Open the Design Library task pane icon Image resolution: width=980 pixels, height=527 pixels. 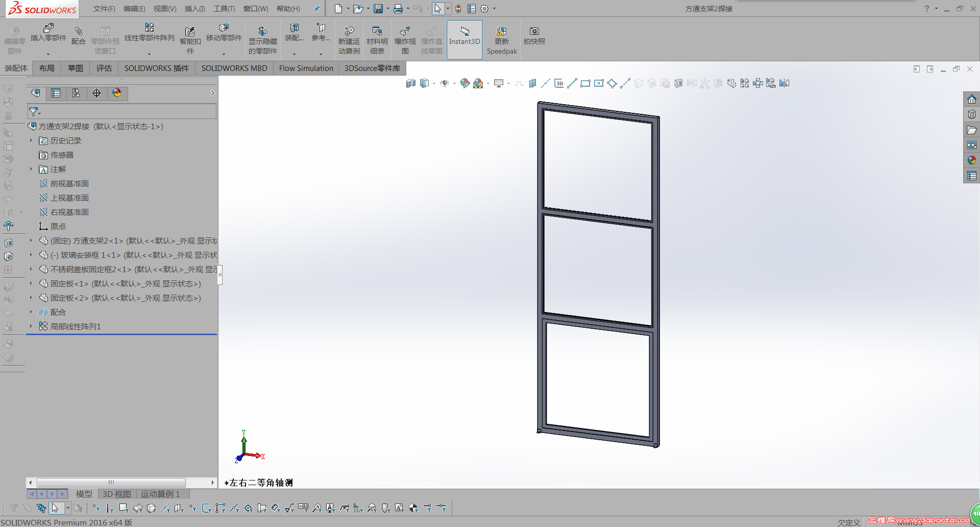tap(972, 114)
